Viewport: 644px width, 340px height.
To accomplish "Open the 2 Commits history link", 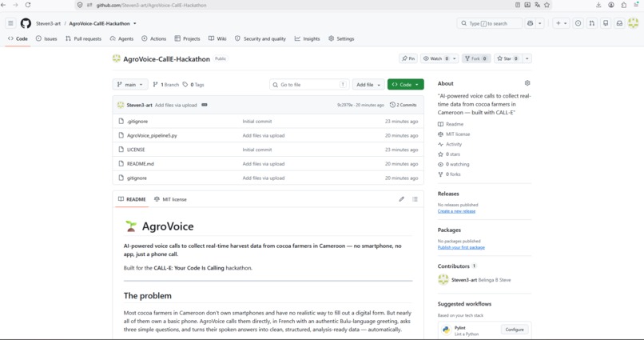I will [x=403, y=105].
